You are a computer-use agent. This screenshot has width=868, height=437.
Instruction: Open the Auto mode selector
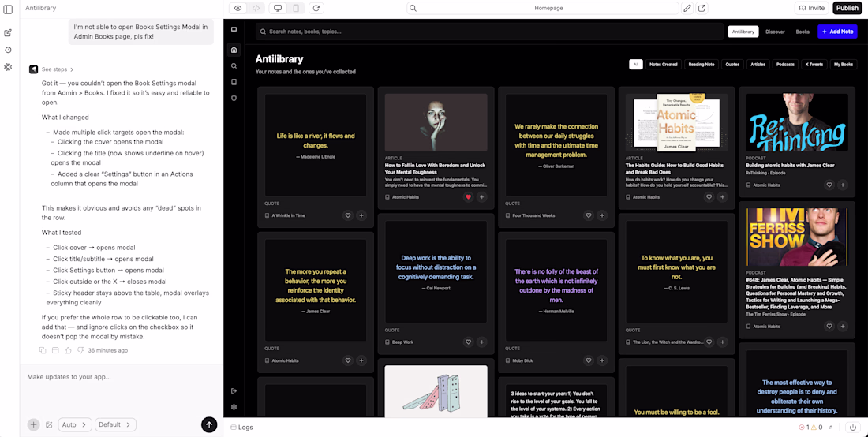point(75,425)
